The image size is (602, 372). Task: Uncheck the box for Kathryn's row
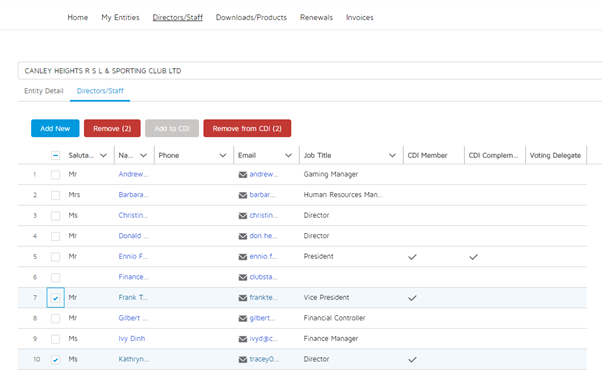click(x=55, y=360)
